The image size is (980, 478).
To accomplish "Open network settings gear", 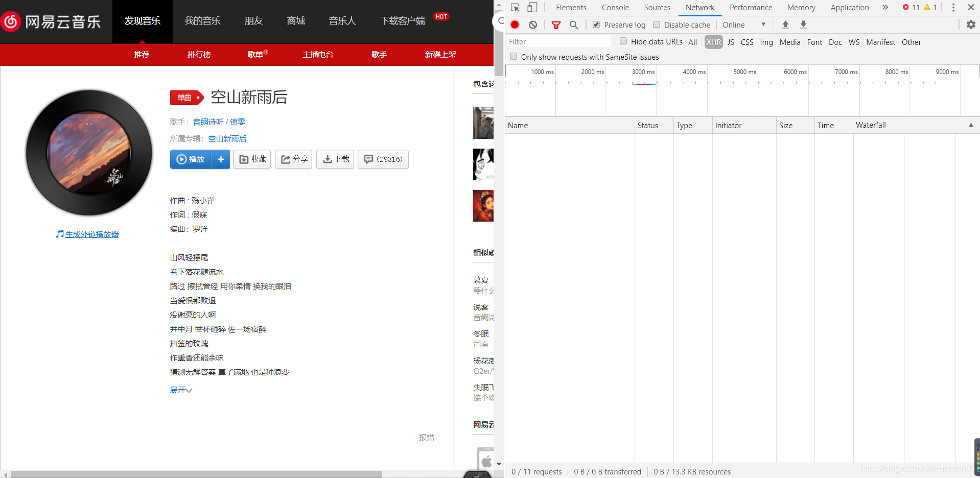I will (x=971, y=25).
